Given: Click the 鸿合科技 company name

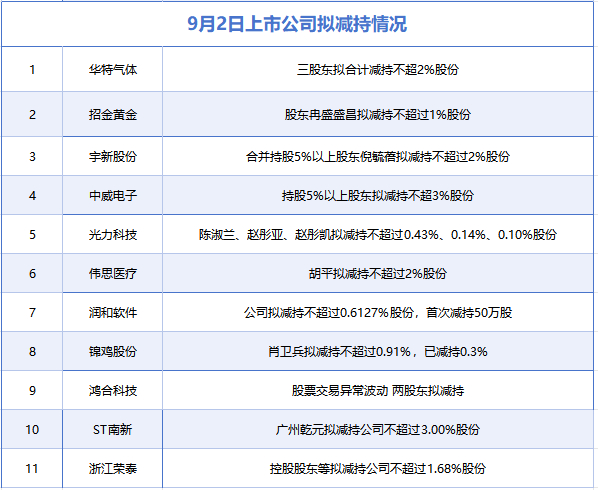Looking at the screenshot, I should (x=113, y=390).
